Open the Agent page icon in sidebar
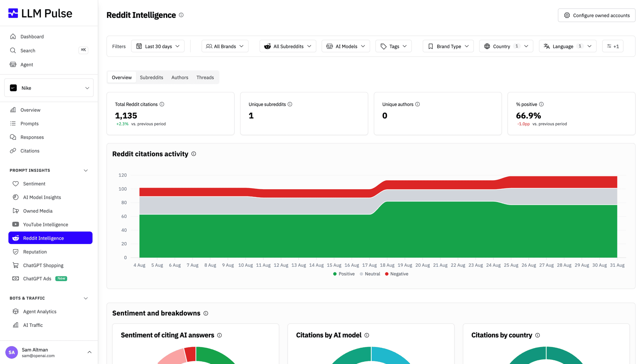Image resolution: width=644 pixels, height=364 pixels. pos(13,65)
